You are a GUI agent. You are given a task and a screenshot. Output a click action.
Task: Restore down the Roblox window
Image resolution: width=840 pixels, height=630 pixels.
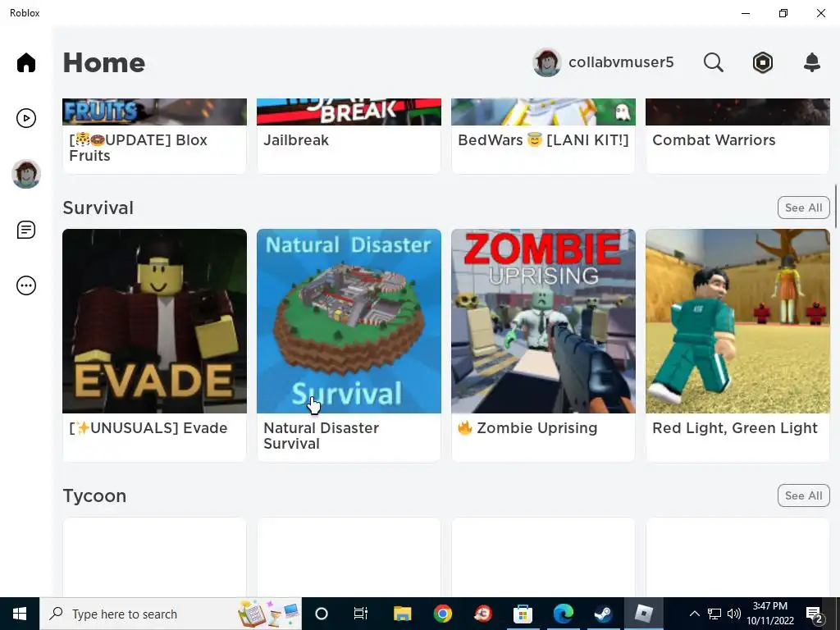click(x=783, y=13)
